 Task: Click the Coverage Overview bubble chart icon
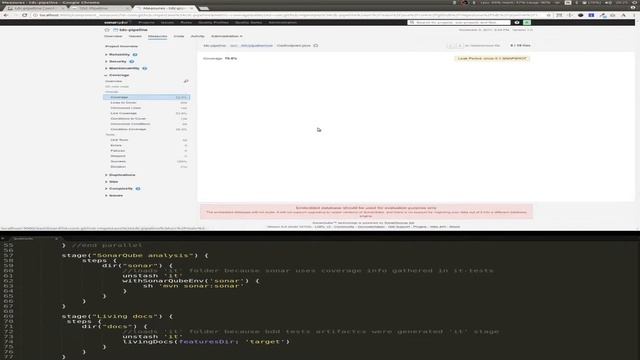click(186, 81)
